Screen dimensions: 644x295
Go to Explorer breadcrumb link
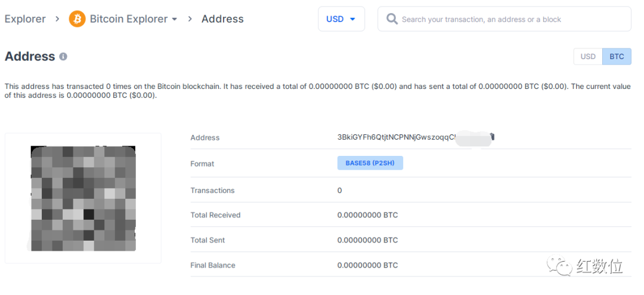coord(25,19)
